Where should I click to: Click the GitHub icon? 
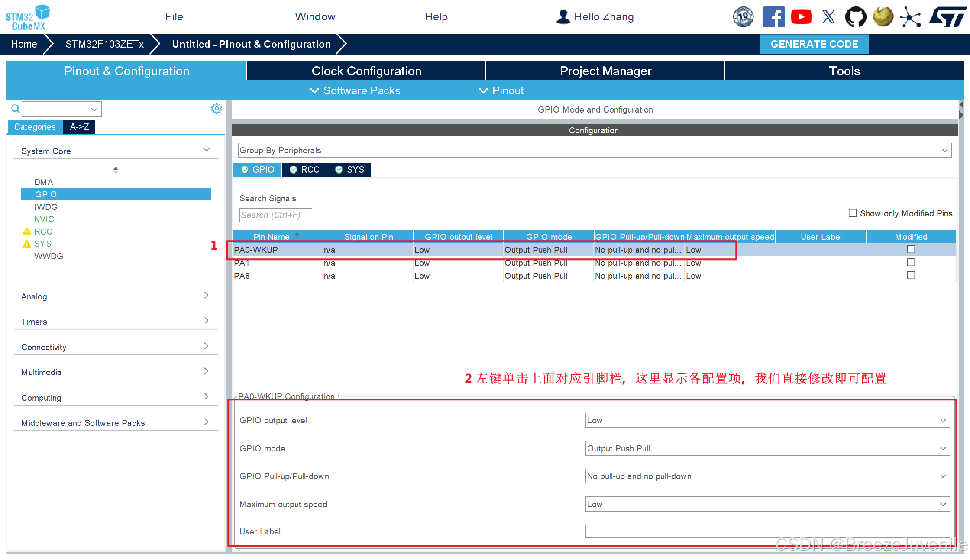coord(856,17)
